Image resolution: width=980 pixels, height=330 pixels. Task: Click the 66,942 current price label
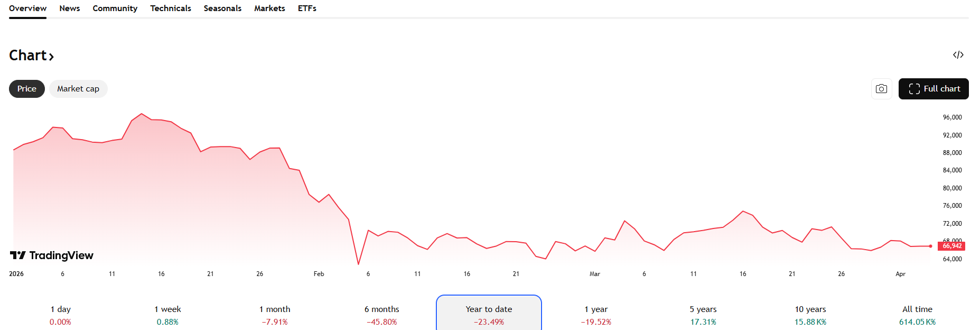952,246
